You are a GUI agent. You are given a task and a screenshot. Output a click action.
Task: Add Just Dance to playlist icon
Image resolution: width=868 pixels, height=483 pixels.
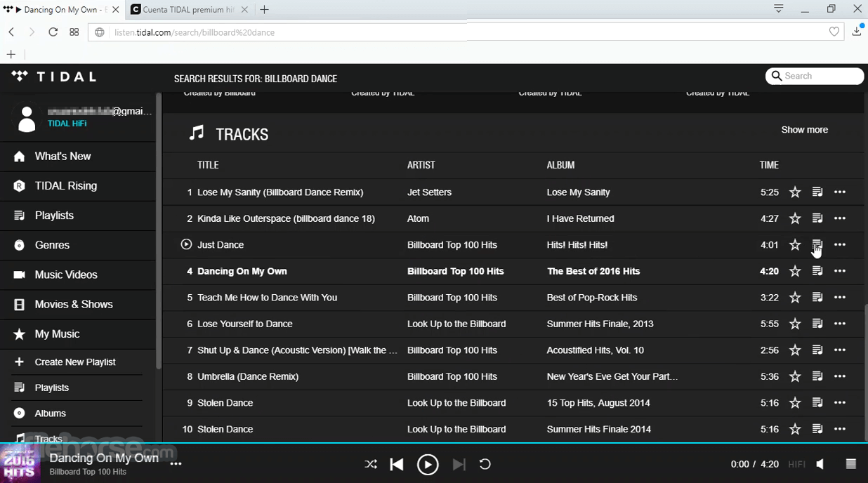pyautogui.click(x=817, y=245)
